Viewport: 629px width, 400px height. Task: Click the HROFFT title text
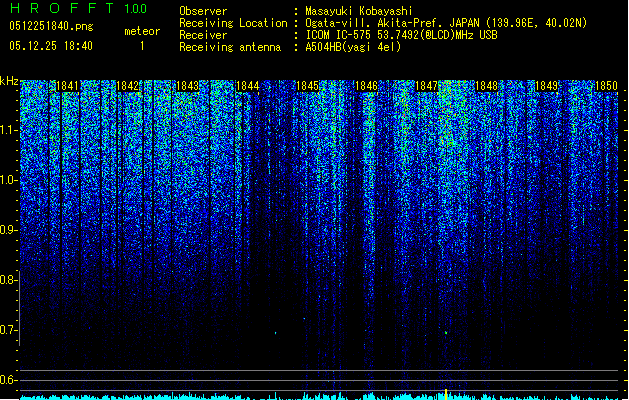(62, 8)
